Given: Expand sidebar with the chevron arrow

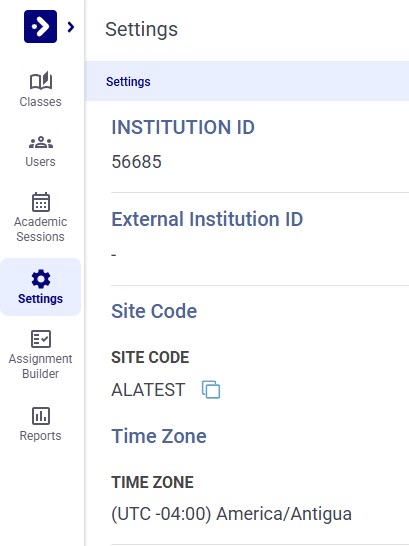Looking at the screenshot, I should coord(71,27).
